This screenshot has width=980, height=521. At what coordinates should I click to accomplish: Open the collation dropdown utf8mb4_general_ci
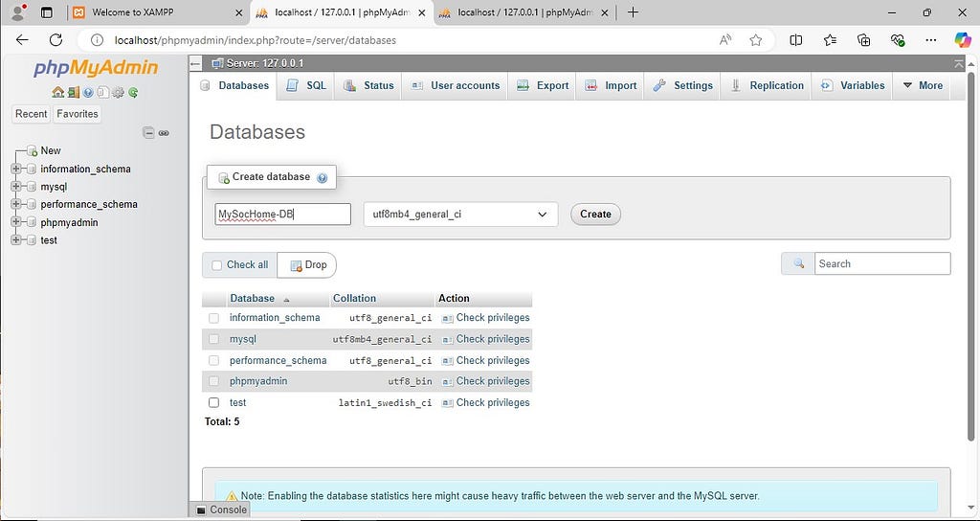[460, 214]
